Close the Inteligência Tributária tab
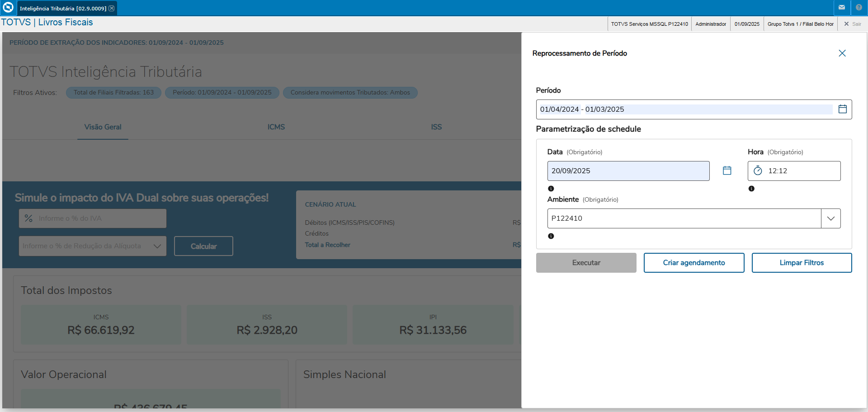The height and width of the screenshot is (412, 868). click(x=112, y=8)
